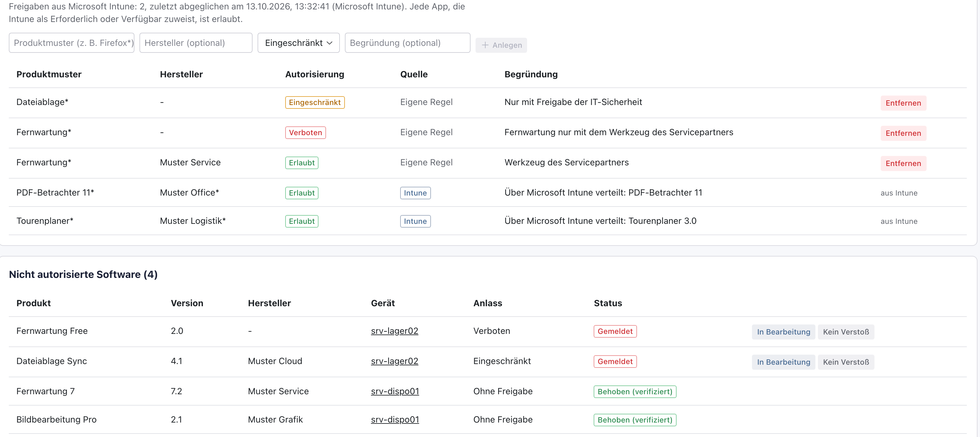
Task: Click Behoben (verifiziert) for Bildbearbeitung Pro
Action: [634, 419]
